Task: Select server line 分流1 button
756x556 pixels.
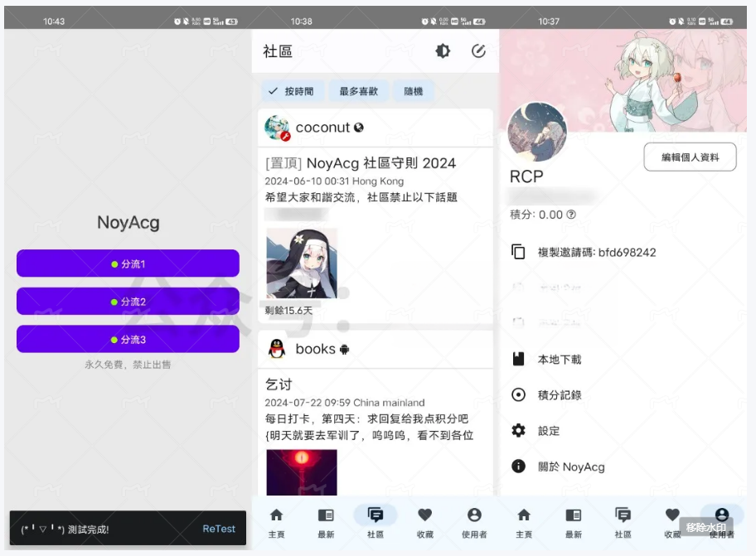Action: tap(128, 263)
